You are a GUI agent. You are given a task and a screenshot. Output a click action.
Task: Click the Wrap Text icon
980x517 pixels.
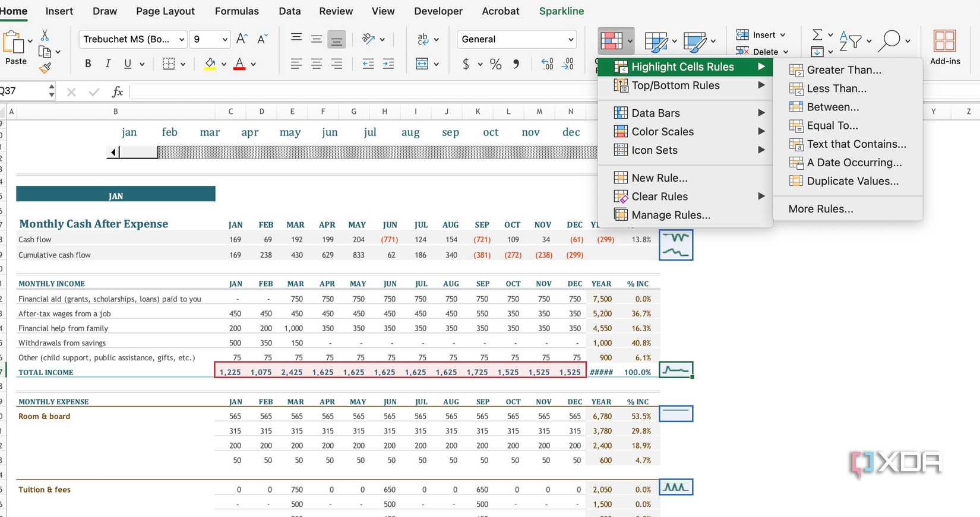423,39
